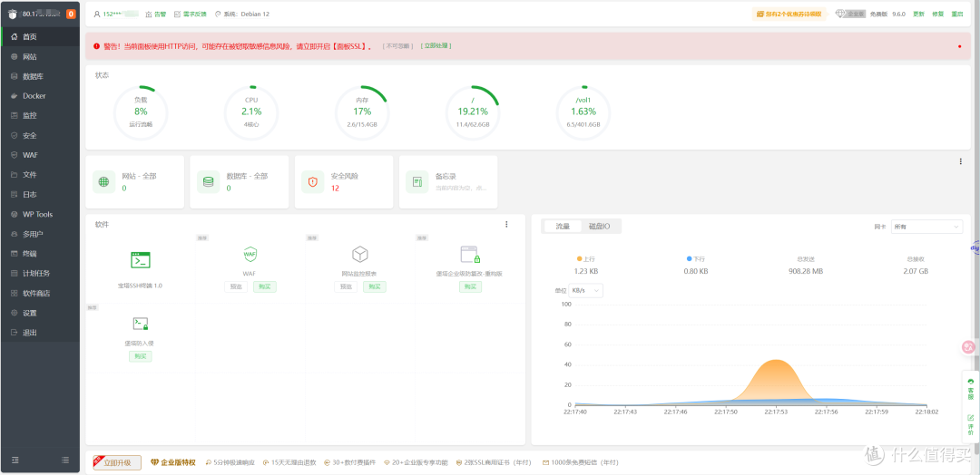
Task: Open the 备忘录 memo card
Action: tap(448, 181)
